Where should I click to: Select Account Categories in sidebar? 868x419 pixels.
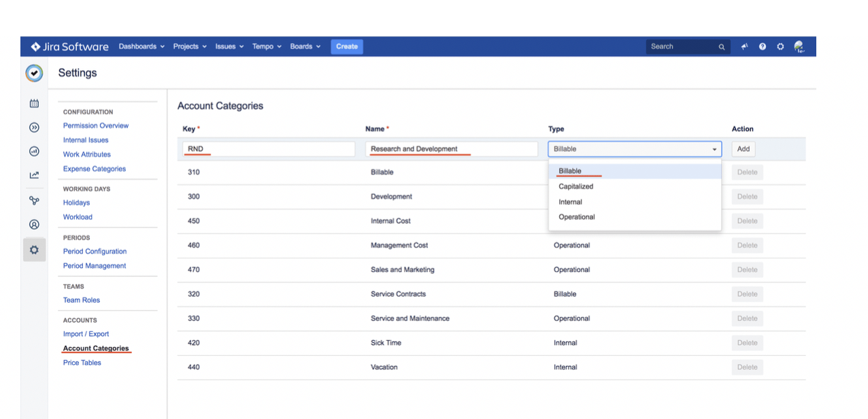pyautogui.click(x=96, y=348)
